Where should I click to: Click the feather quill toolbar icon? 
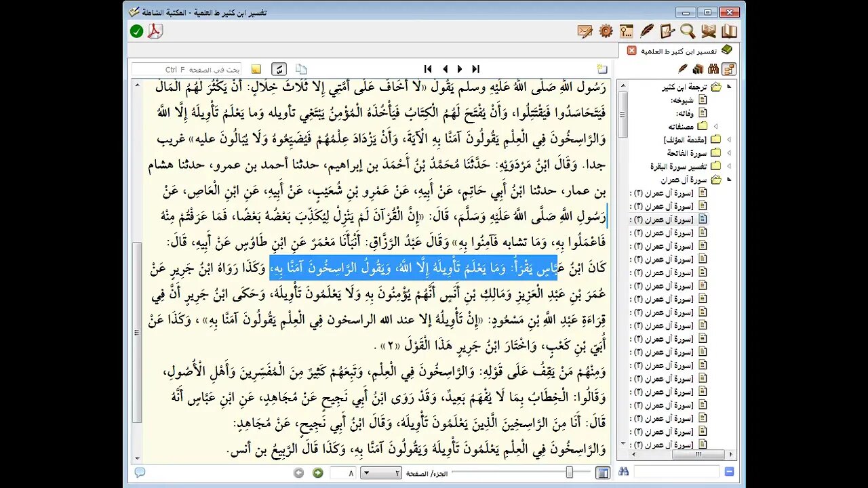pos(647,31)
